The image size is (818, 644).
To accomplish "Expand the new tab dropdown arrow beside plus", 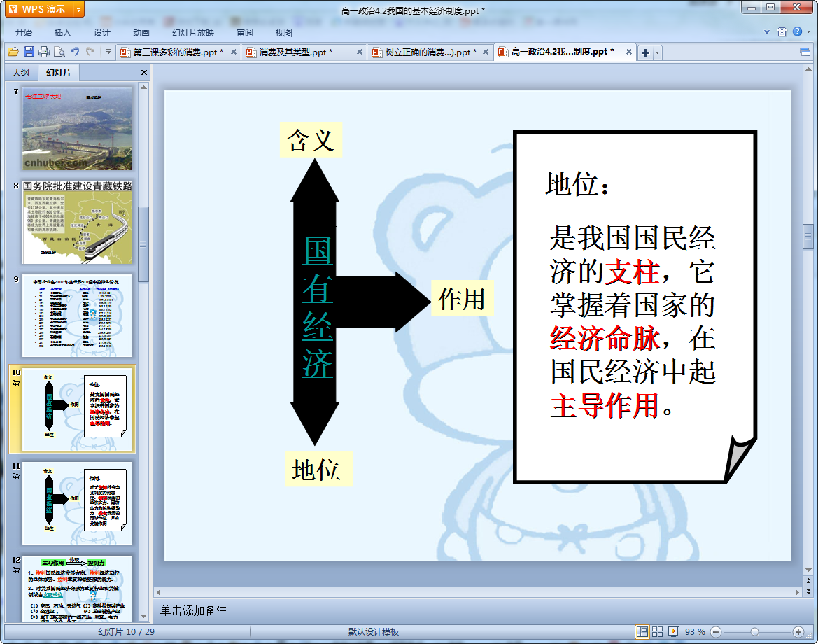I will coord(657,52).
